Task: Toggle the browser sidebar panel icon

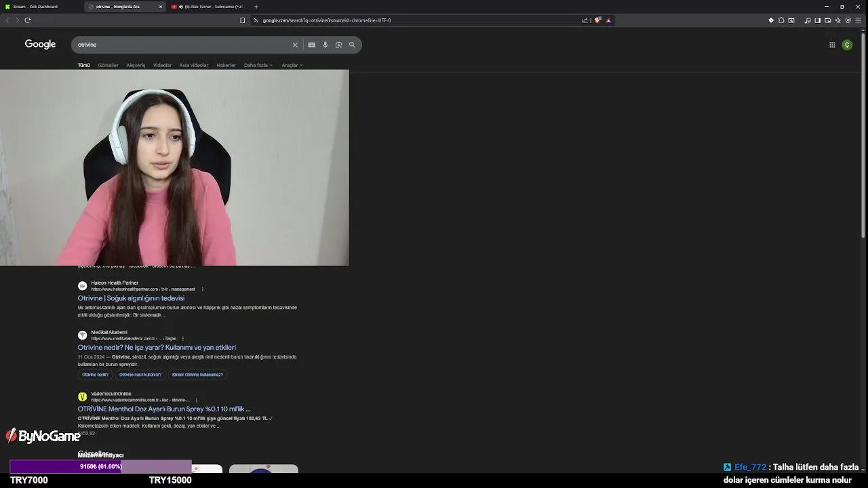Action: coord(817,20)
